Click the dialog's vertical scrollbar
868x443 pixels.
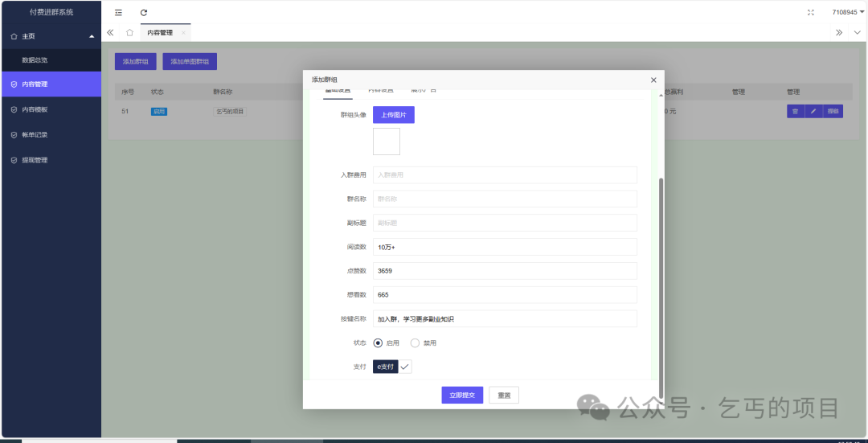tap(661, 273)
